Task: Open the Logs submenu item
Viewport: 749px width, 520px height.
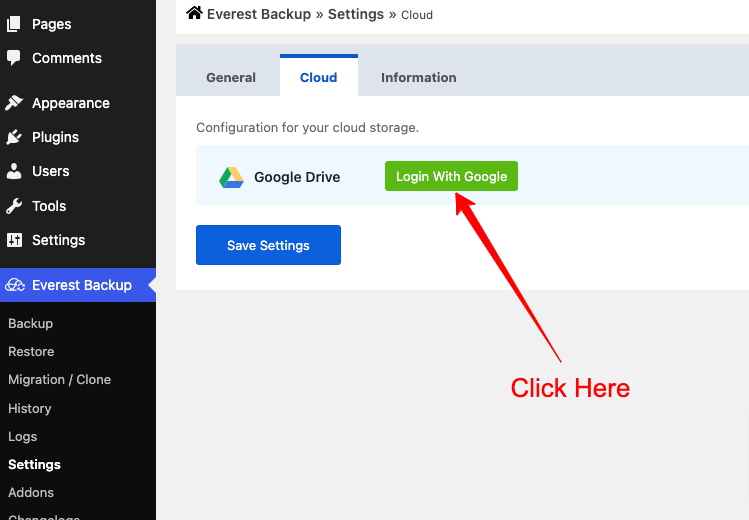Action: [23, 436]
